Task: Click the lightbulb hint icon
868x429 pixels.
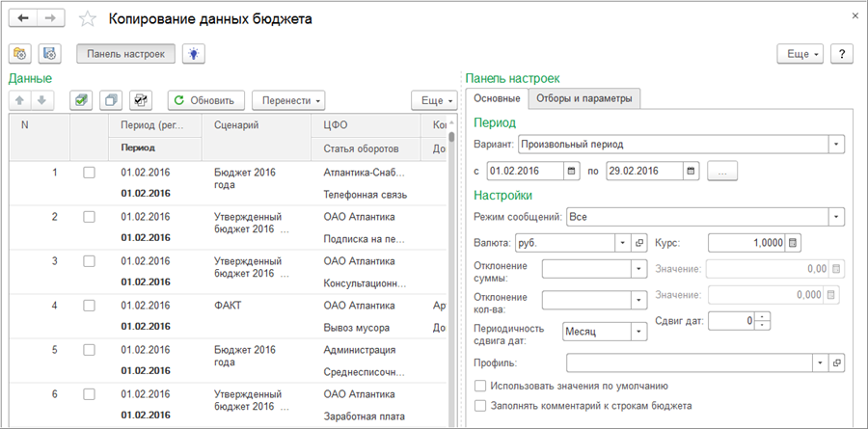Action: (x=196, y=54)
